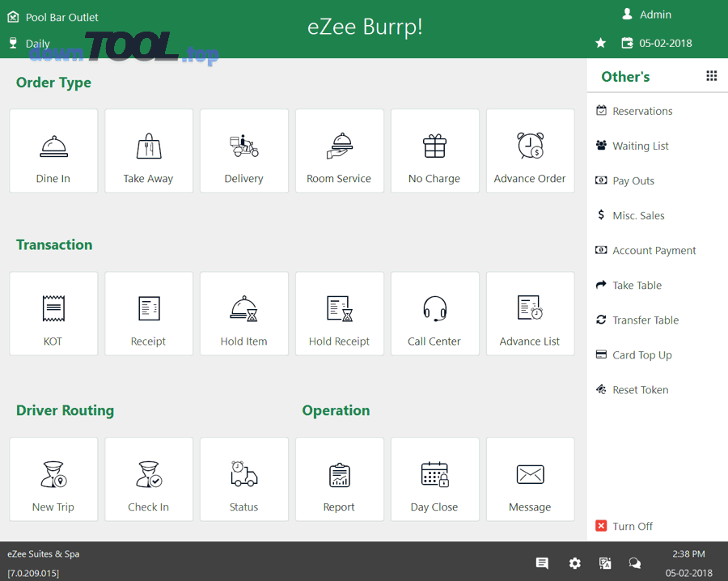Open the Dine In order type

53,151
